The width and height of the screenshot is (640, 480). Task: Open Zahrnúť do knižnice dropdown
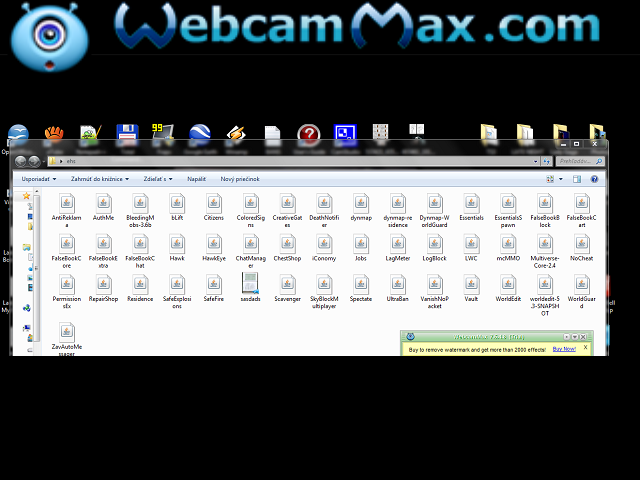pyautogui.click(x=100, y=179)
